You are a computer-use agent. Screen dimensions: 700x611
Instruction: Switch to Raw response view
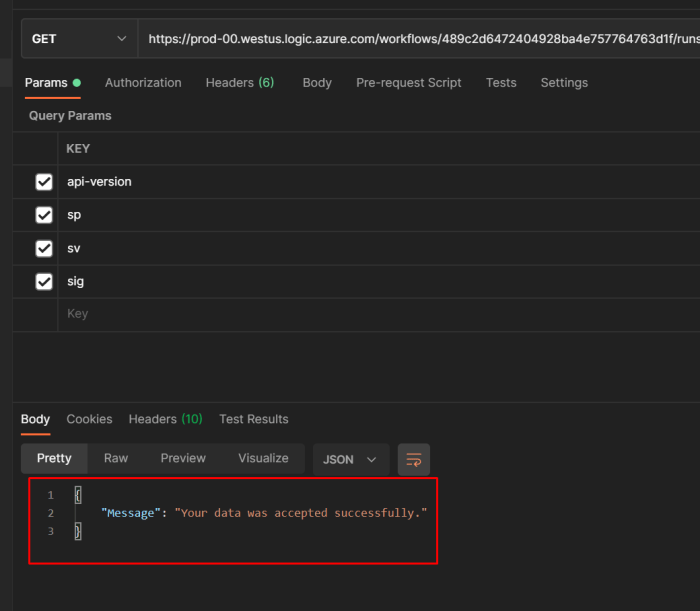coord(116,458)
